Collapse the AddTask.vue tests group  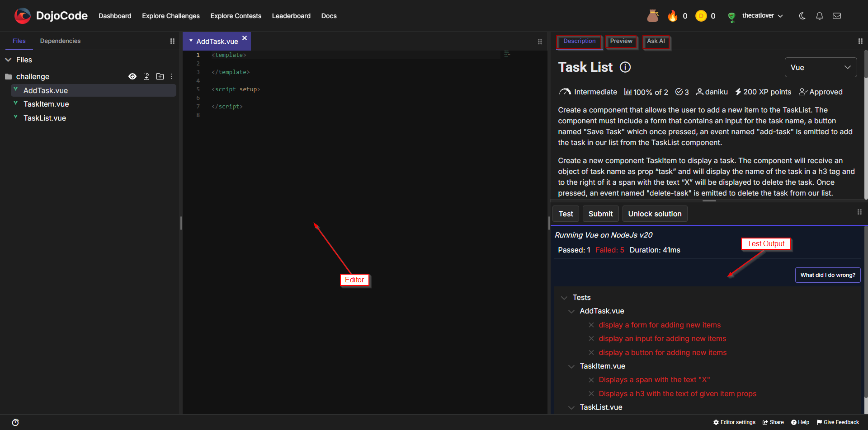(x=571, y=311)
